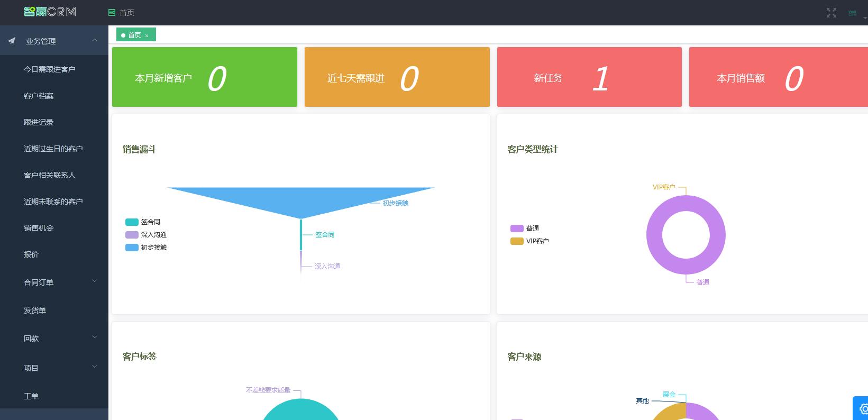Open 跟进记录 in the sidebar
Screen dimensions: 868x420
point(39,122)
